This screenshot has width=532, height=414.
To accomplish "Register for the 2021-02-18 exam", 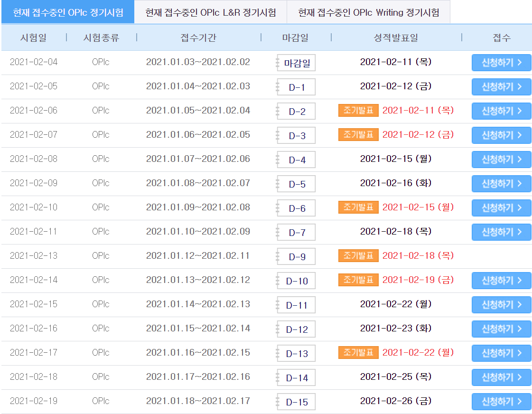I will tap(501, 377).
